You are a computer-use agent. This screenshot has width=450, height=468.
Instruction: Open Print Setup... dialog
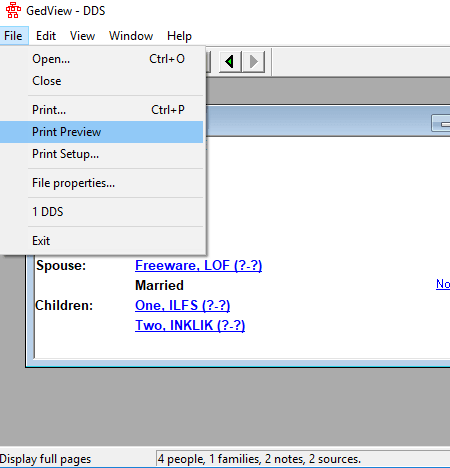[102, 154]
